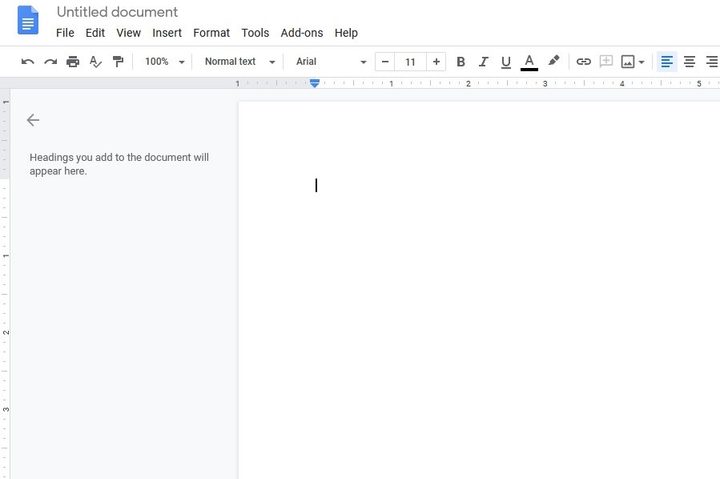The height and width of the screenshot is (479, 720).
Task: Click the blue indent marker on ruler
Action: [x=315, y=83]
